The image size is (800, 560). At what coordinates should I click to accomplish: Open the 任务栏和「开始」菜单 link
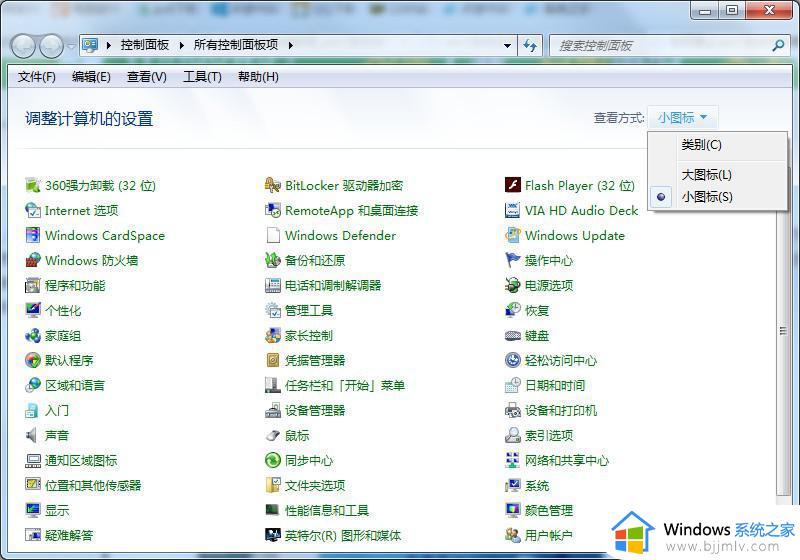point(345,386)
